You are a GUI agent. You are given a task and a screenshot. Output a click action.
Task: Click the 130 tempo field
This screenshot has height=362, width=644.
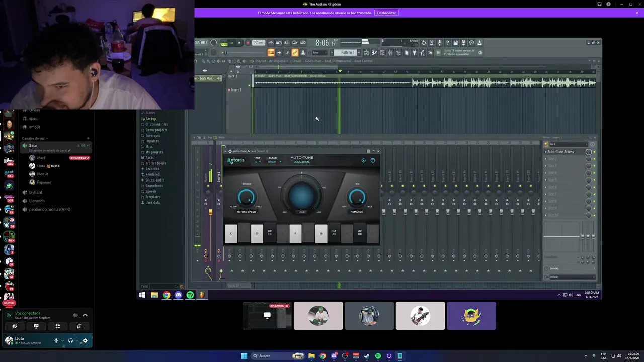pyautogui.click(x=259, y=43)
